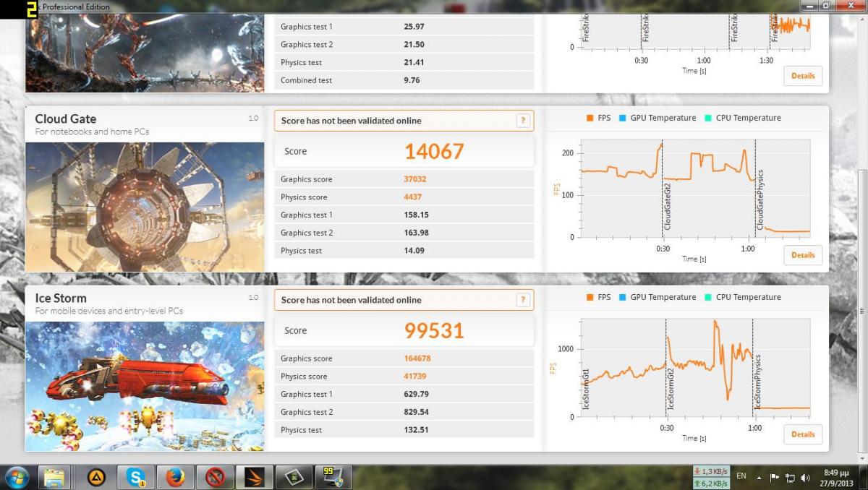
Task: Click the CloudGateGt2 marker in the chart
Action: coord(668,207)
